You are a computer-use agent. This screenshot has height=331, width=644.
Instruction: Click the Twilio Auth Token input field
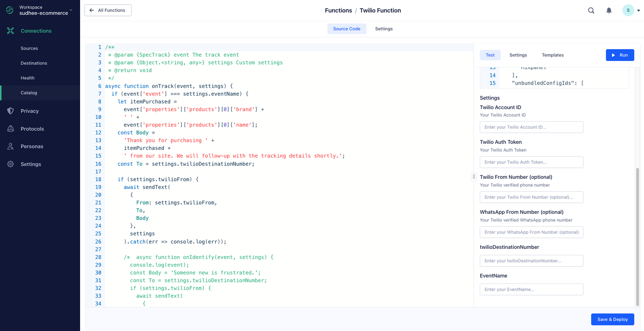(531, 162)
